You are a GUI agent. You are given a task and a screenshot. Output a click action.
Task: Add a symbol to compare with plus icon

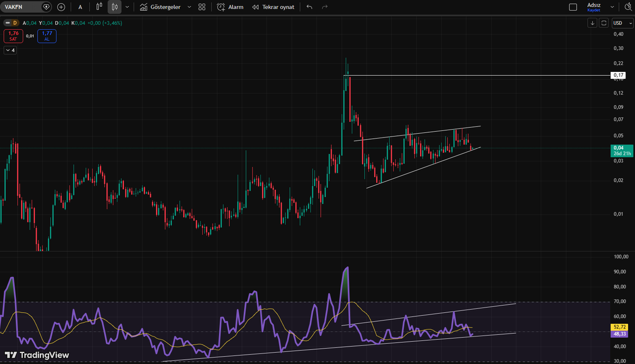[61, 7]
